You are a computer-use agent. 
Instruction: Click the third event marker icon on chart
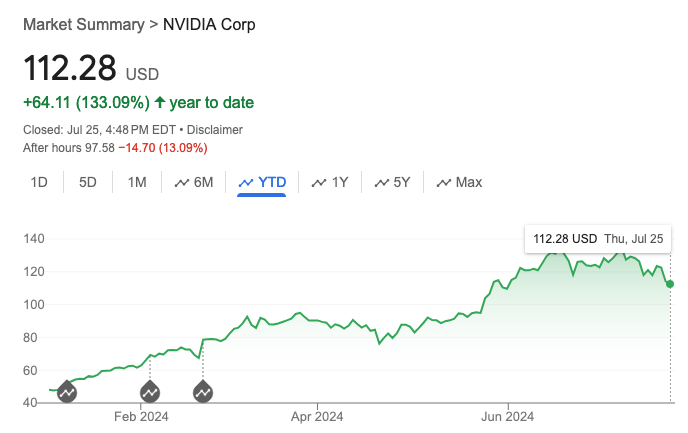tap(203, 392)
